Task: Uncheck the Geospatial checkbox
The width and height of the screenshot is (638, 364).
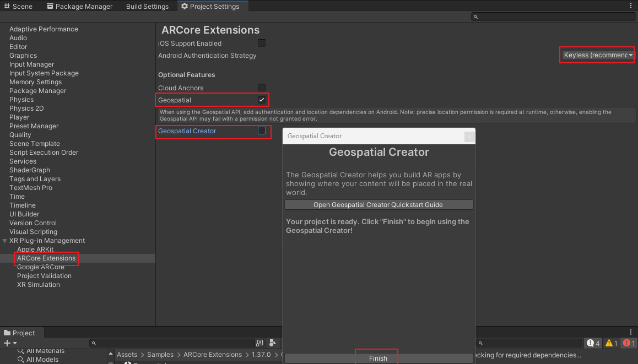Action: click(262, 100)
